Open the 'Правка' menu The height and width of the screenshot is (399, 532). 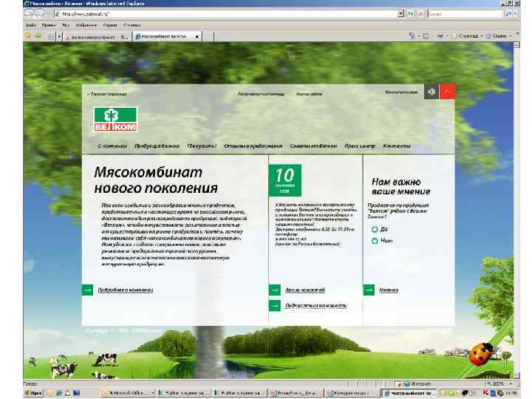coord(49,25)
